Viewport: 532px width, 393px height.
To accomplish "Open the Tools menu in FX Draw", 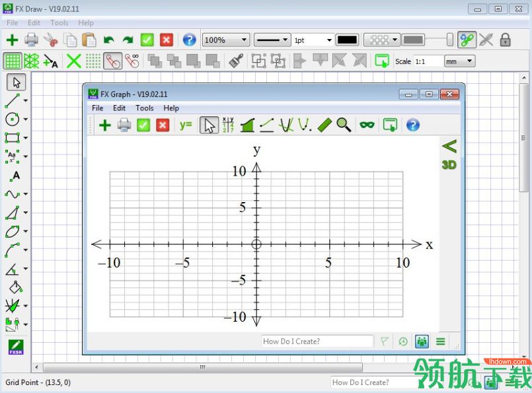I will (59, 22).
